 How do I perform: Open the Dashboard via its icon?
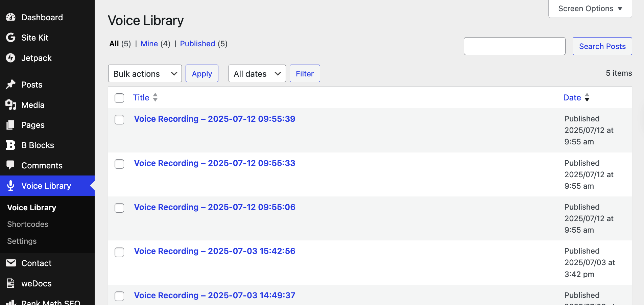click(x=11, y=17)
